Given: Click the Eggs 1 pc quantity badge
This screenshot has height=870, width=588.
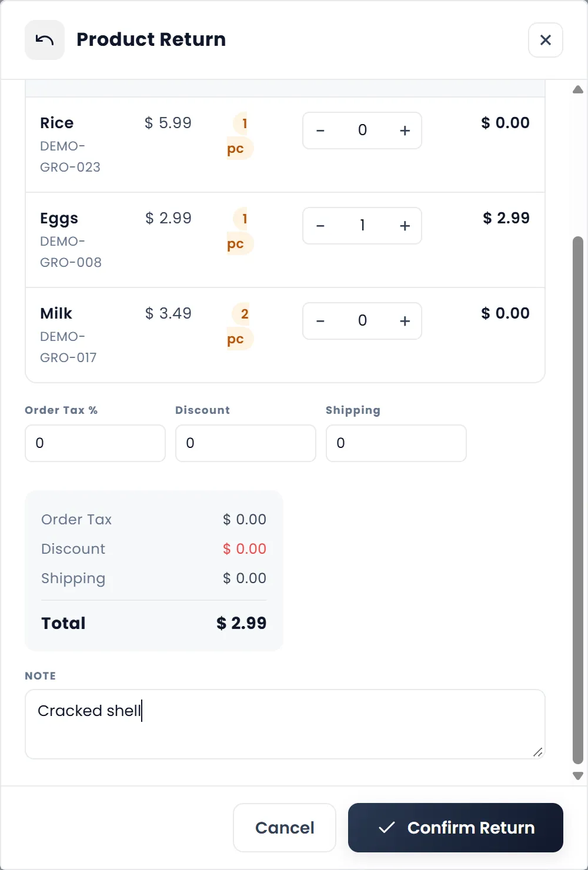Looking at the screenshot, I should click(x=240, y=231).
